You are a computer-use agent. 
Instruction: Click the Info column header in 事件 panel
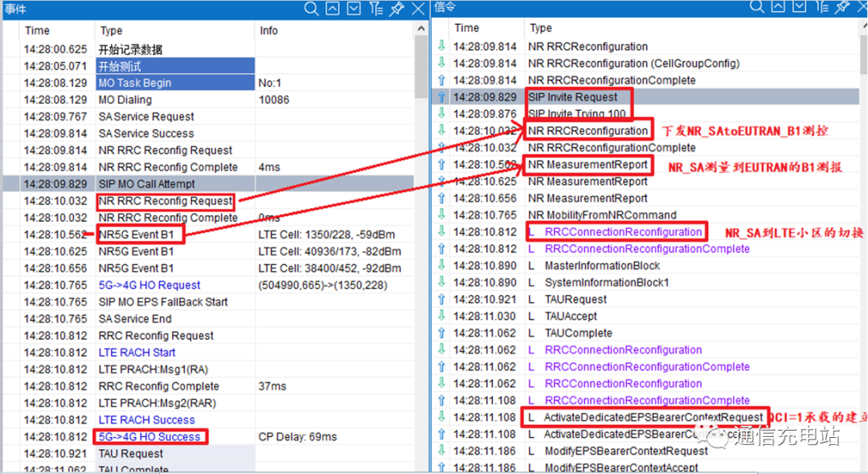coord(269,31)
